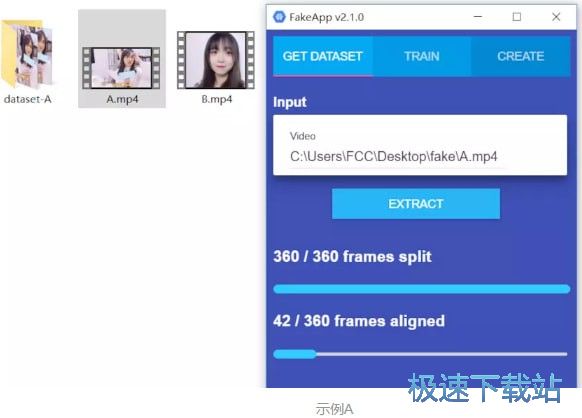The width and height of the screenshot is (582, 418).
Task: Switch to the CREATE tab
Action: point(520,56)
